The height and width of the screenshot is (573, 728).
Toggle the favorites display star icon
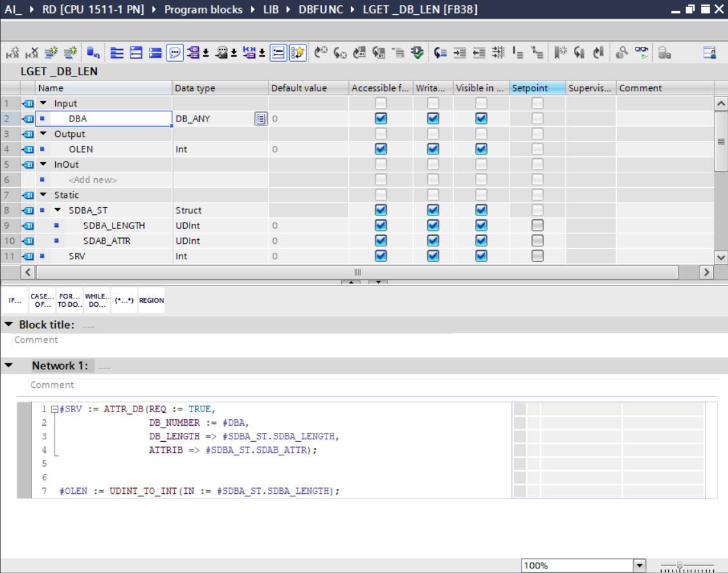(x=297, y=53)
